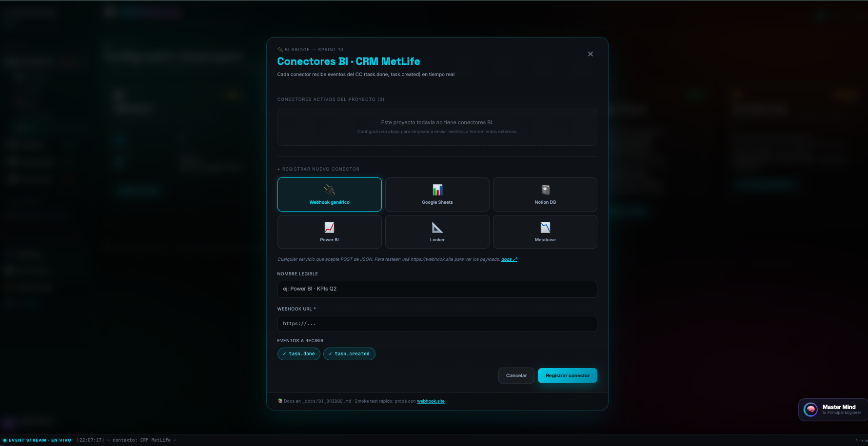
Task: Cancel the connector registration
Action: click(x=516, y=376)
